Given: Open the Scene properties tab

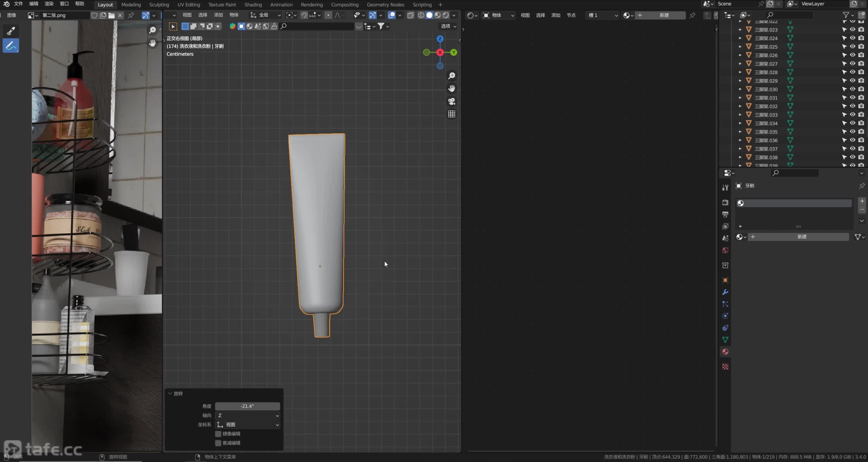Looking at the screenshot, I should click(x=725, y=238).
